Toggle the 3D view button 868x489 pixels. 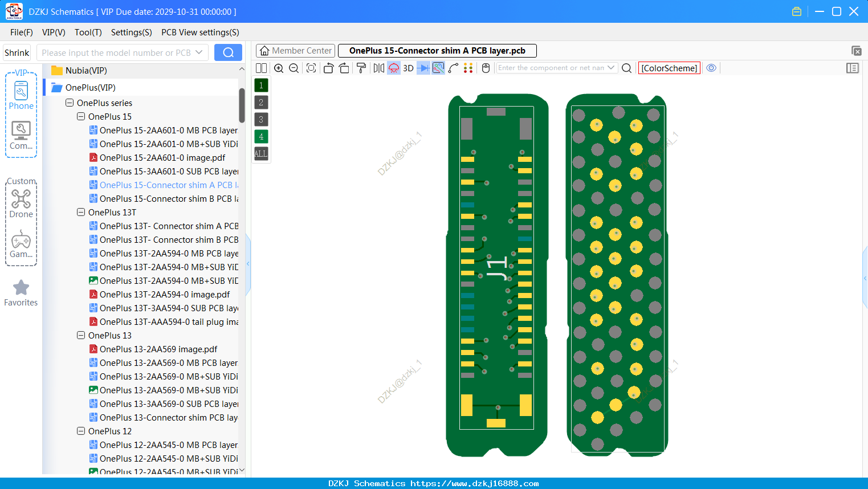(408, 68)
